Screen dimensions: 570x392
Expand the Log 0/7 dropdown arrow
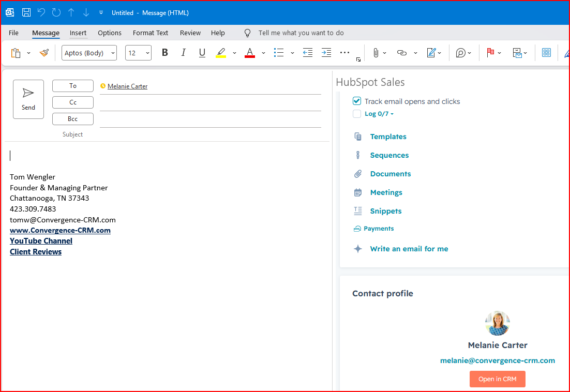point(392,114)
